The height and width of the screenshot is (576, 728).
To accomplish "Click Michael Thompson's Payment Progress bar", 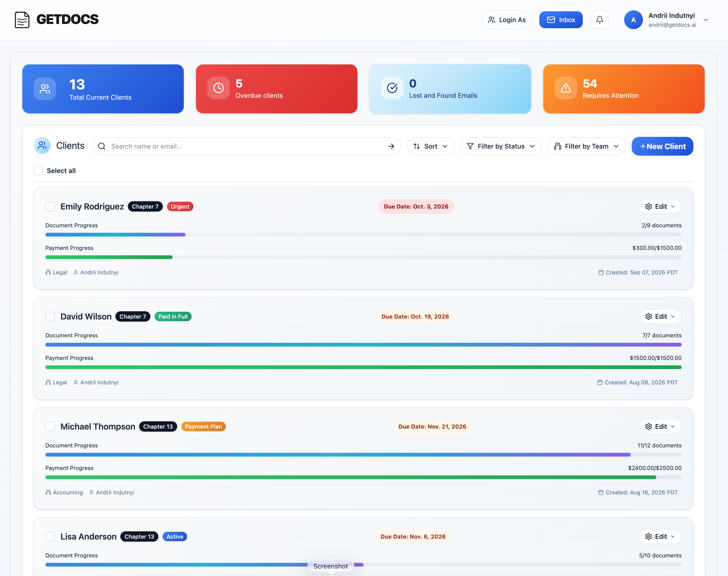I will 363,477.
